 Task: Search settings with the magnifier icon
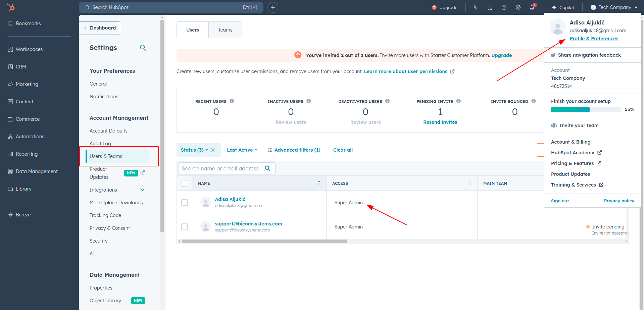pos(143,48)
